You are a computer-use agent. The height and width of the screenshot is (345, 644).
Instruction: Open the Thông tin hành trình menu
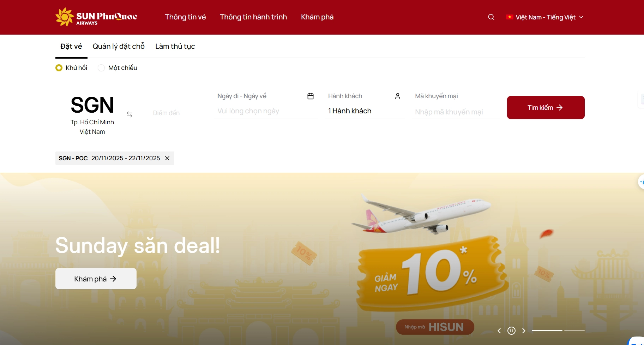coord(253,17)
